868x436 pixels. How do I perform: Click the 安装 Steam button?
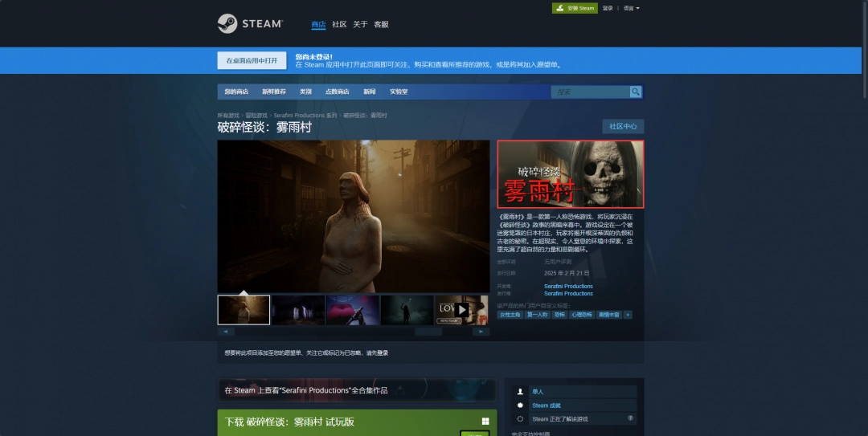575,8
